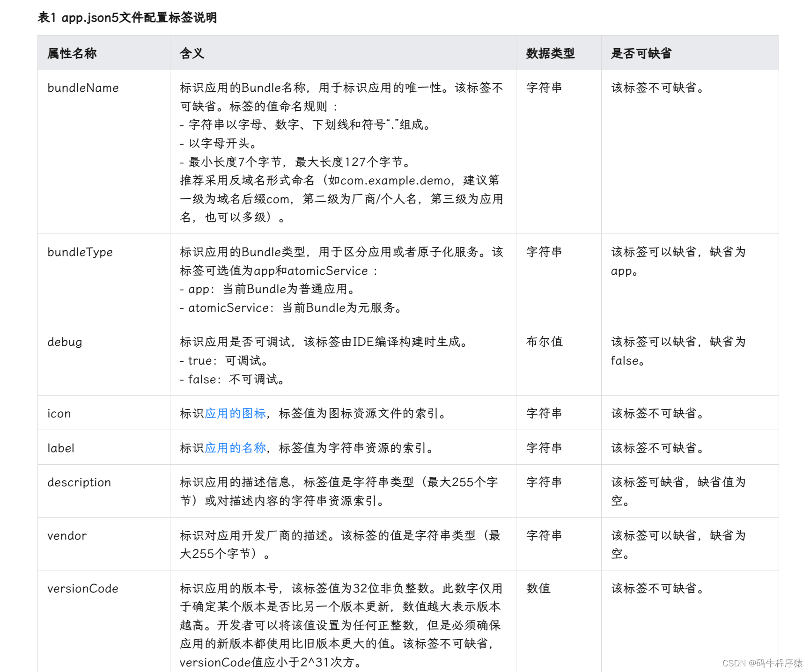Select the 是否可缺省 column header

point(641,53)
